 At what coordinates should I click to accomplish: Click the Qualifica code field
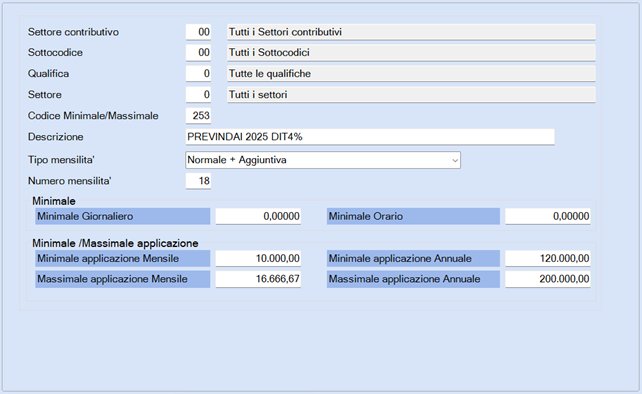[x=199, y=74]
